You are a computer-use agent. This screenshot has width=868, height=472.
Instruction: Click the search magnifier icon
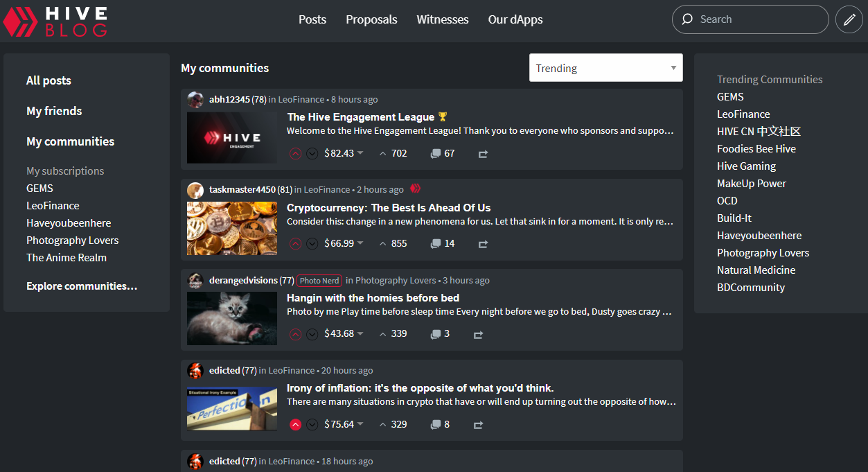pos(687,19)
